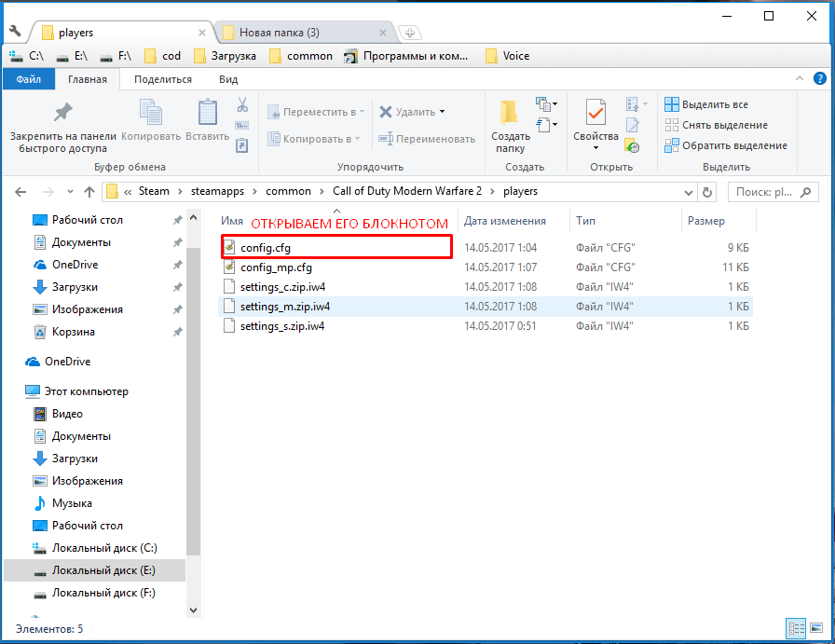Click Steam in the address path
The width and height of the screenshot is (835, 644).
154,191
